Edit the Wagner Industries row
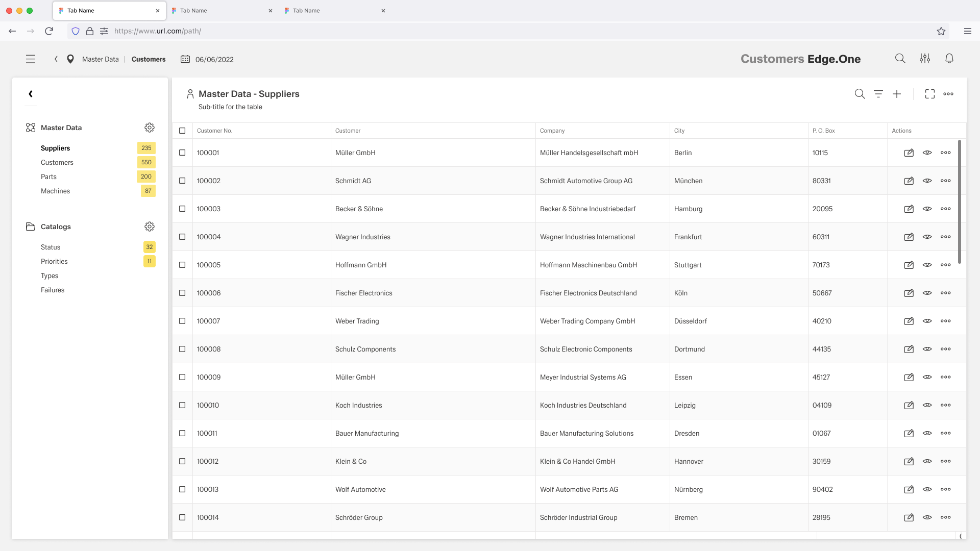 tap(909, 237)
